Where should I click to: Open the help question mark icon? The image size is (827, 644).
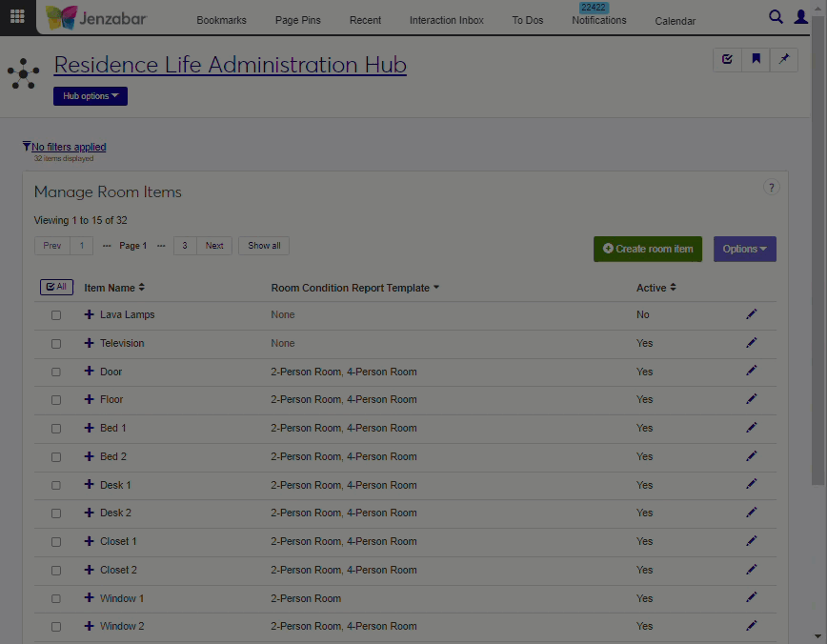(x=772, y=188)
